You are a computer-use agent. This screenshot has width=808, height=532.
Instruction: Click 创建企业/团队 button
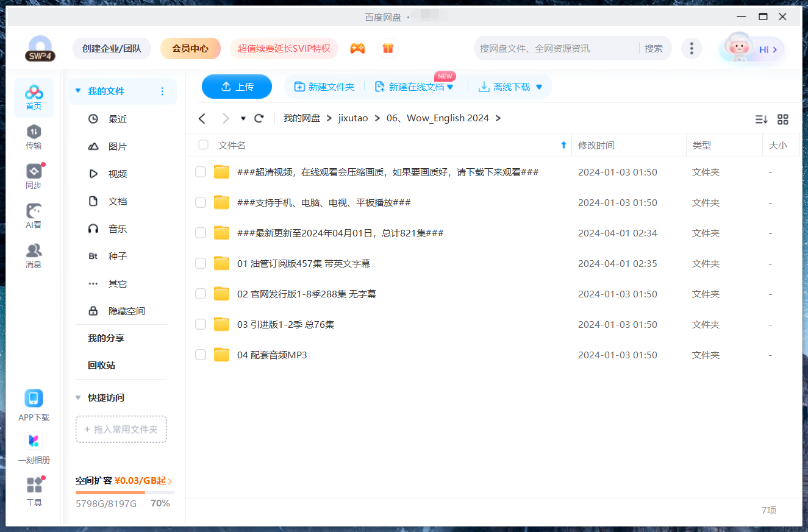[x=112, y=48]
